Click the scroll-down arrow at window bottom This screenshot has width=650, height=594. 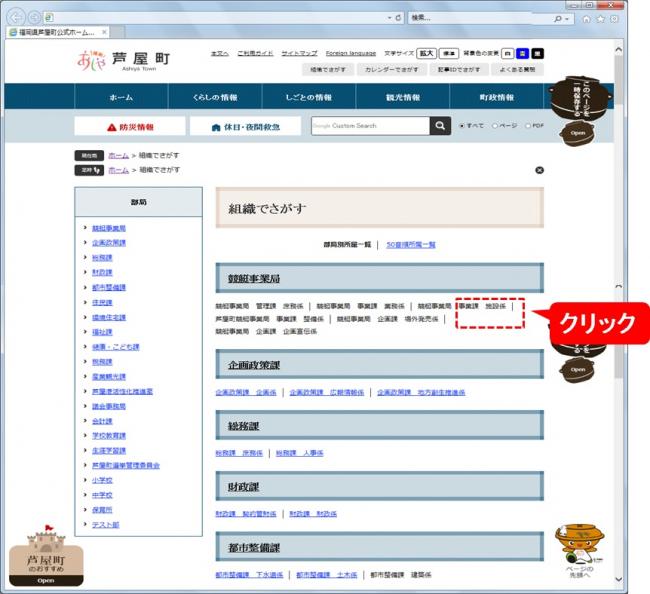[618, 579]
